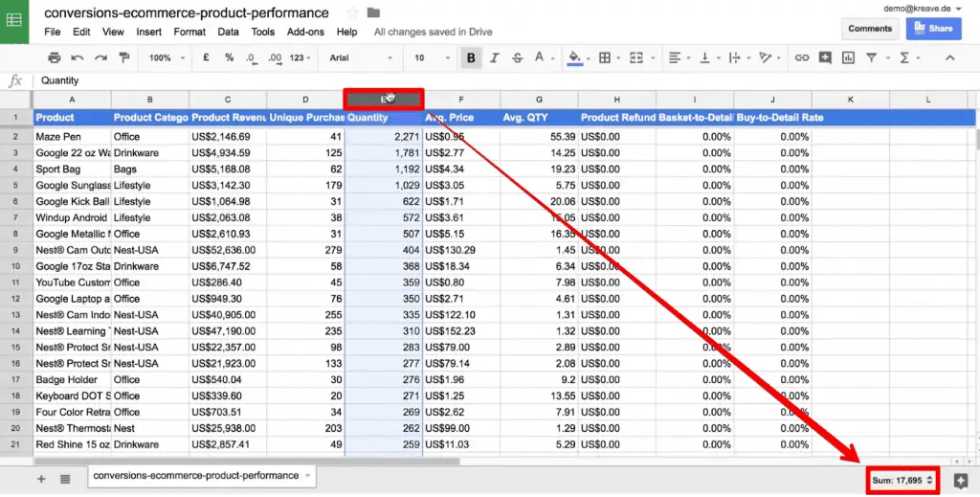Open the Tools menu
The height and width of the screenshot is (497, 980).
[263, 32]
